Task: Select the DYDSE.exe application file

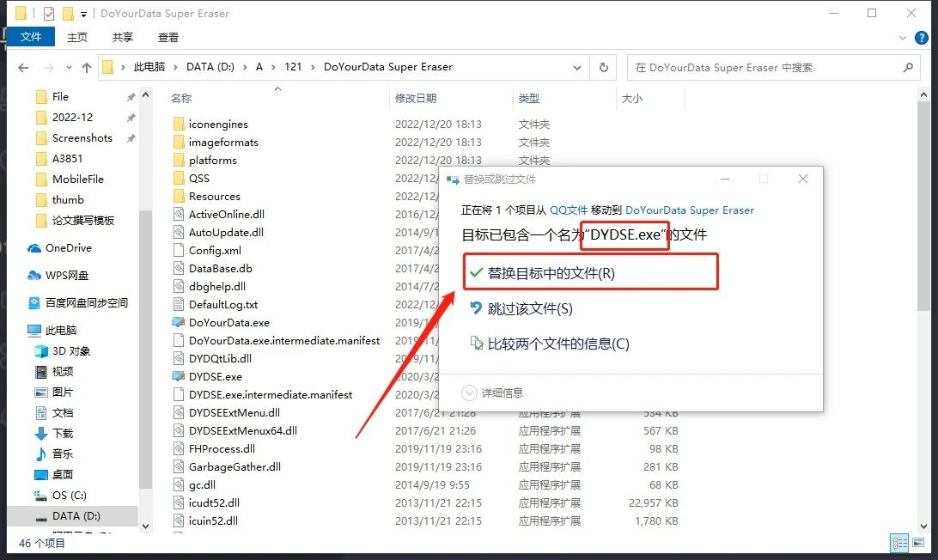Action: point(216,376)
